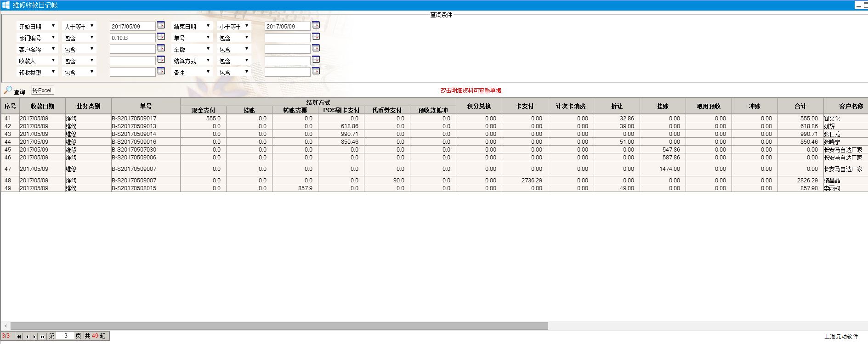
Task: Go to the first page of results
Action: [x=19, y=337]
